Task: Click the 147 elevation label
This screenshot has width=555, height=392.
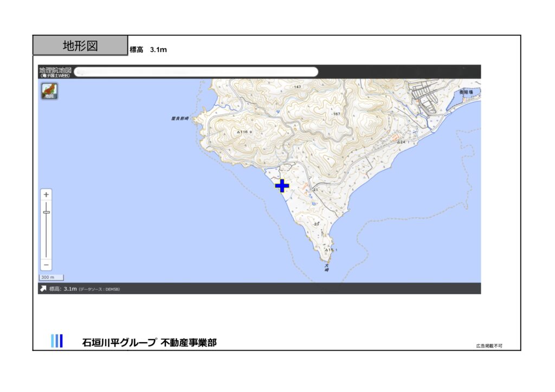Action: click(x=296, y=87)
